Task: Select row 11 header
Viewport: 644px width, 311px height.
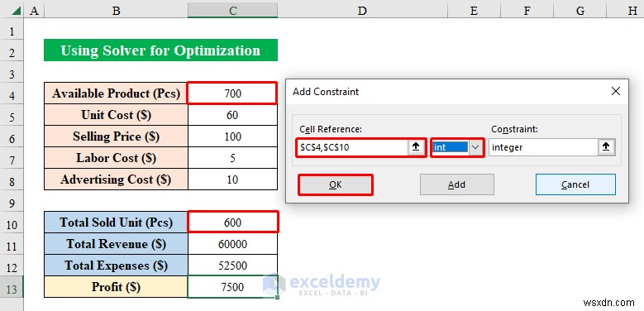Action: tap(12, 246)
